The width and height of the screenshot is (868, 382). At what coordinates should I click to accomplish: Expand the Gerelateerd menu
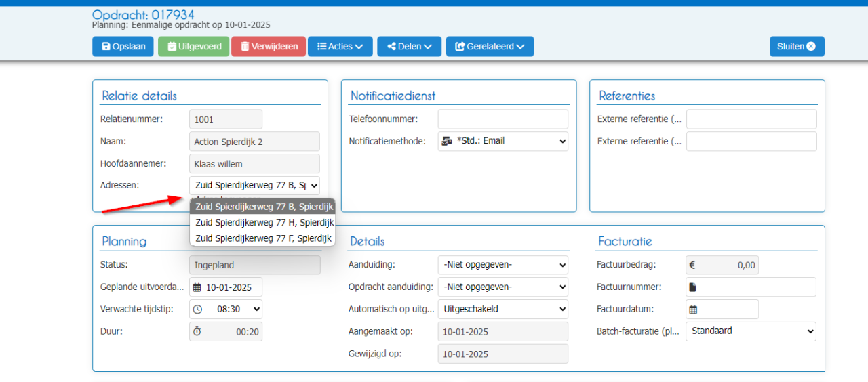point(490,47)
